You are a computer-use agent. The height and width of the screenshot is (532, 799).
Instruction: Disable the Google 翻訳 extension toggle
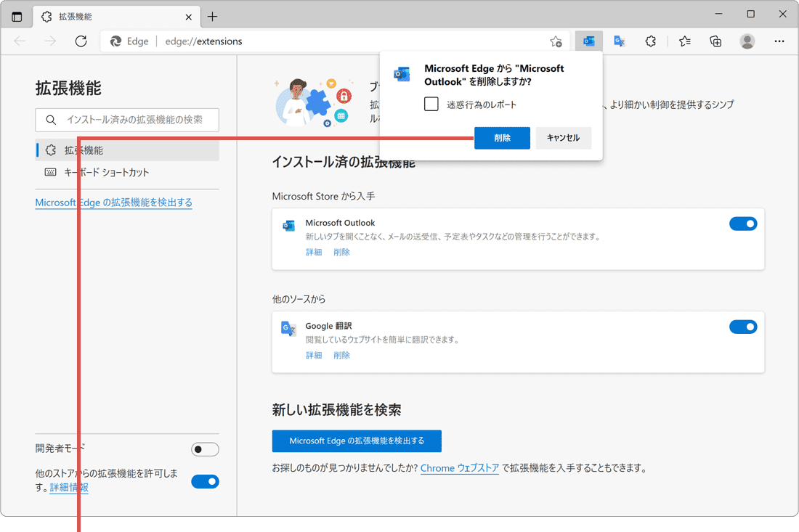[x=743, y=327]
